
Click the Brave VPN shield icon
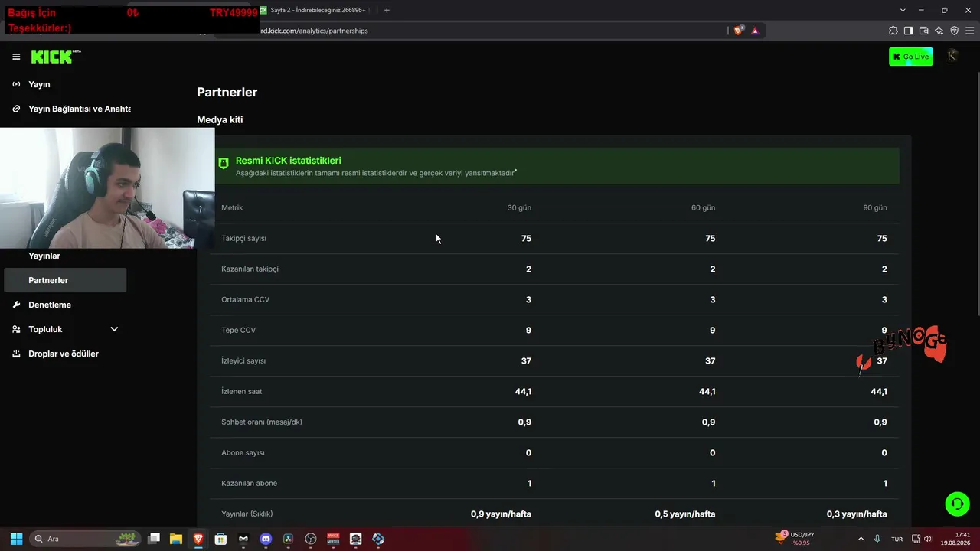[x=954, y=31]
